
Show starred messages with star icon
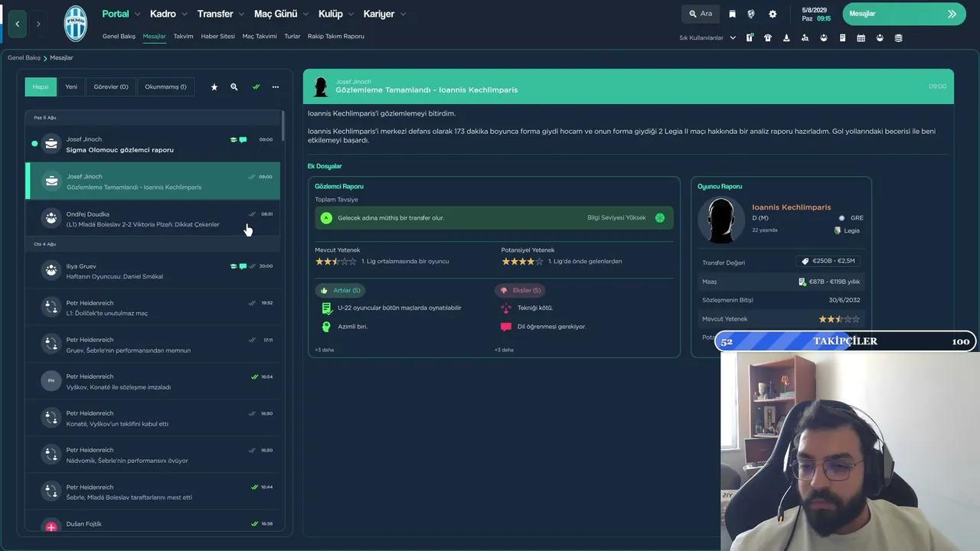(214, 87)
